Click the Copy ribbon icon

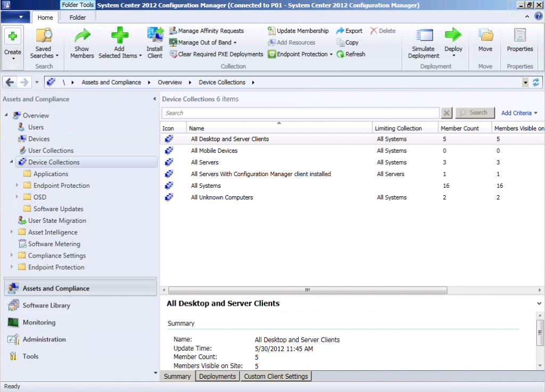[340, 43]
